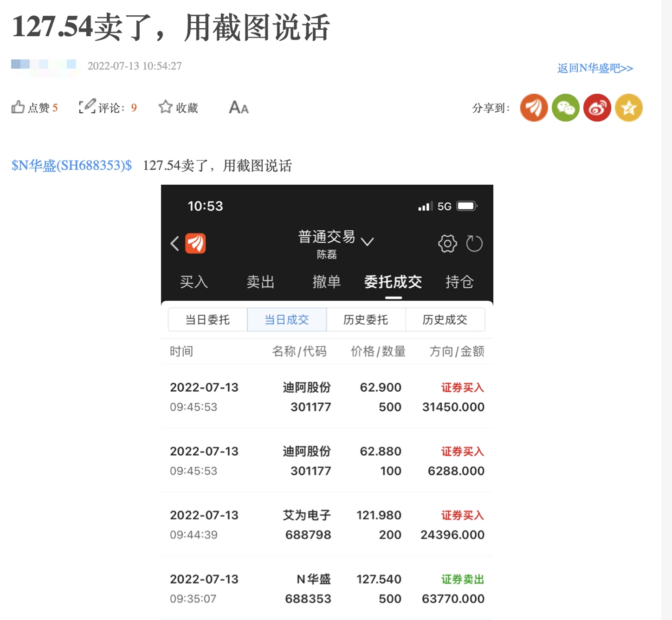Screen dimensions: 672x620
Task: Expand the 普通交易 dropdown arrow
Action: pyautogui.click(x=367, y=242)
